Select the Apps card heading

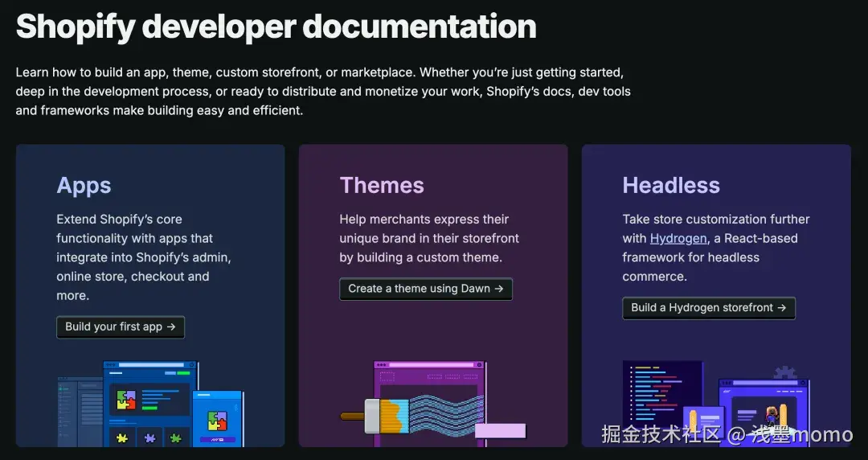pos(84,185)
